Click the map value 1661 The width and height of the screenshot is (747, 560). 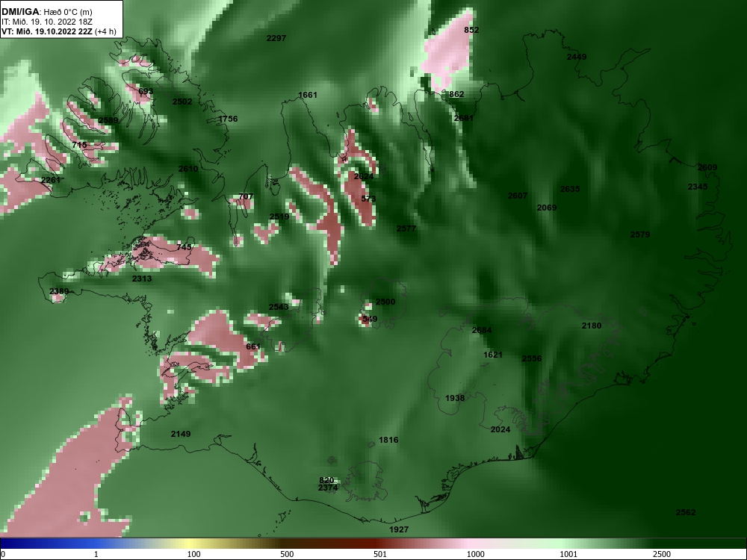coord(307,96)
